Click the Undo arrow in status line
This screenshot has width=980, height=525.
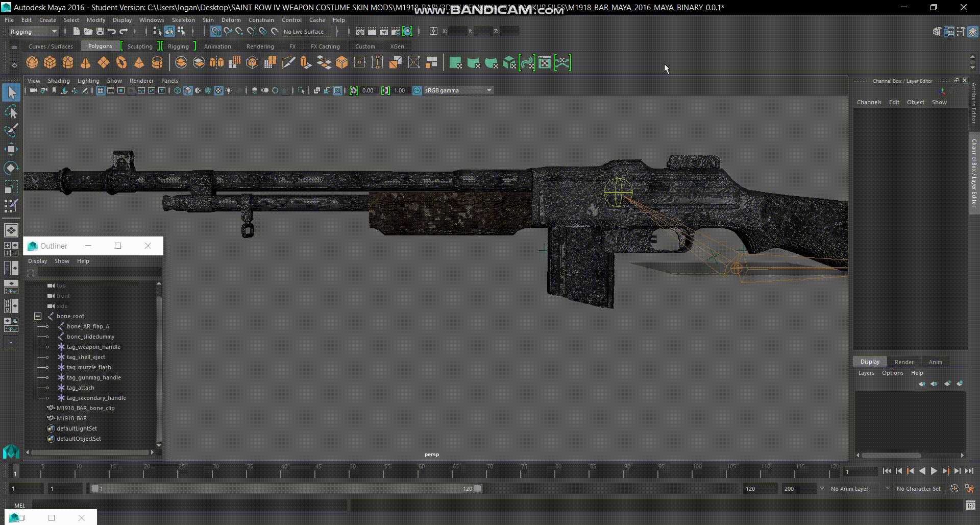pos(112,32)
